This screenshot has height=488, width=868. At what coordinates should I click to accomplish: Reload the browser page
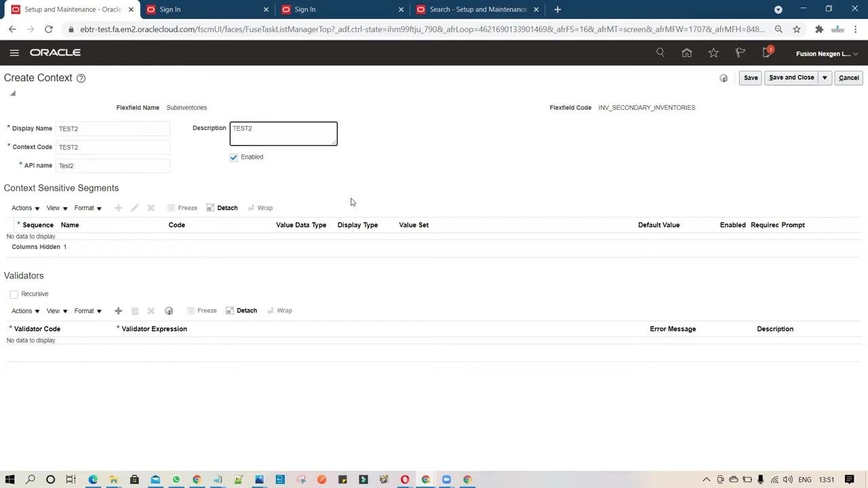point(49,29)
